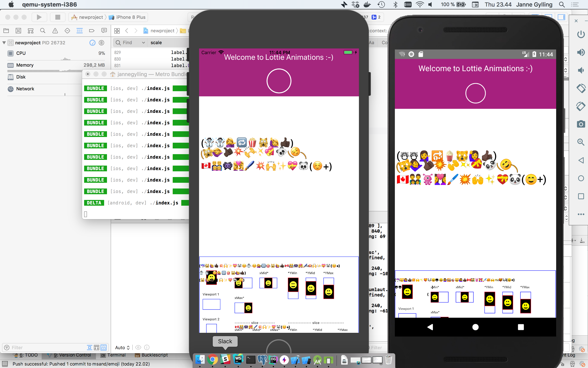Toggle tool window buttons in status bar
This screenshot has height=368, width=588.
click(x=5, y=364)
